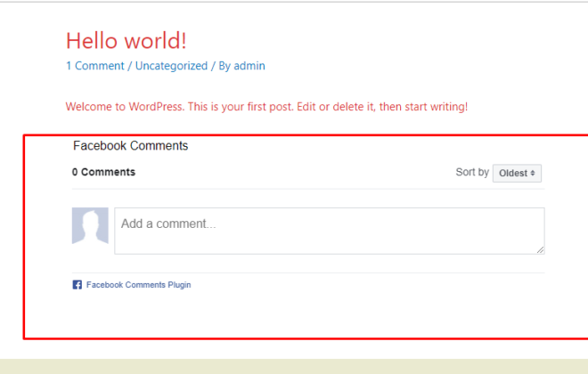Visit the admin author link
This screenshot has width=588, height=374.
coord(249,66)
